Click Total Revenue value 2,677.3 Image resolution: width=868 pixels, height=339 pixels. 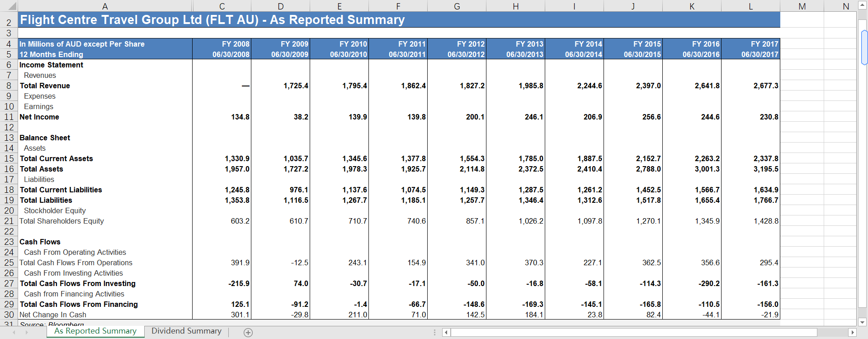(751, 86)
